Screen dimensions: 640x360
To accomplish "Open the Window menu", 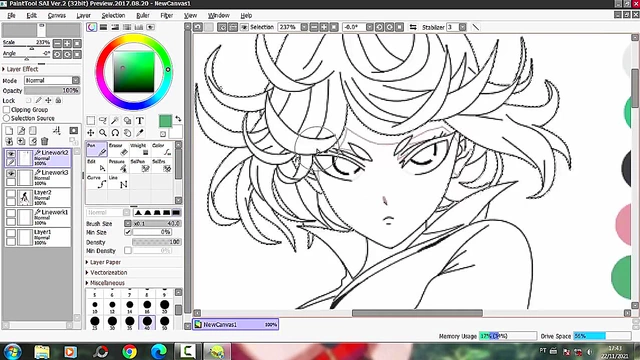I will click(x=219, y=16).
